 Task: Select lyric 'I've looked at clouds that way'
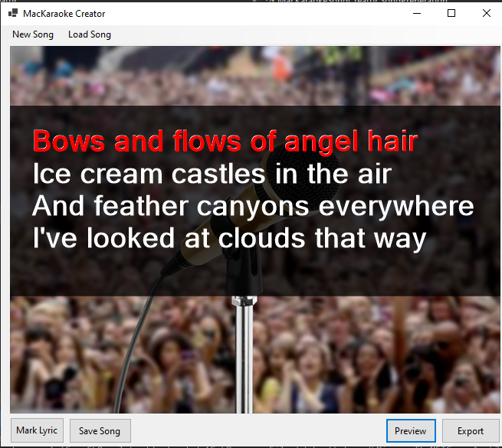230,238
